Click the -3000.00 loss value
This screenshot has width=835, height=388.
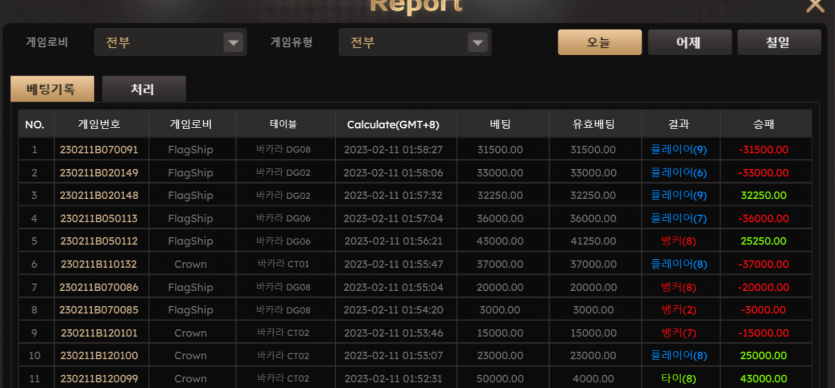click(764, 310)
